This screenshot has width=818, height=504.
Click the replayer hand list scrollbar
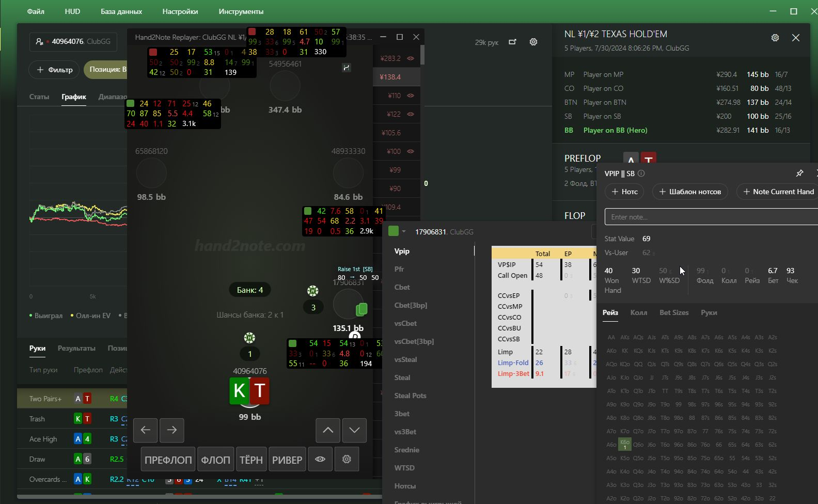(x=422, y=55)
